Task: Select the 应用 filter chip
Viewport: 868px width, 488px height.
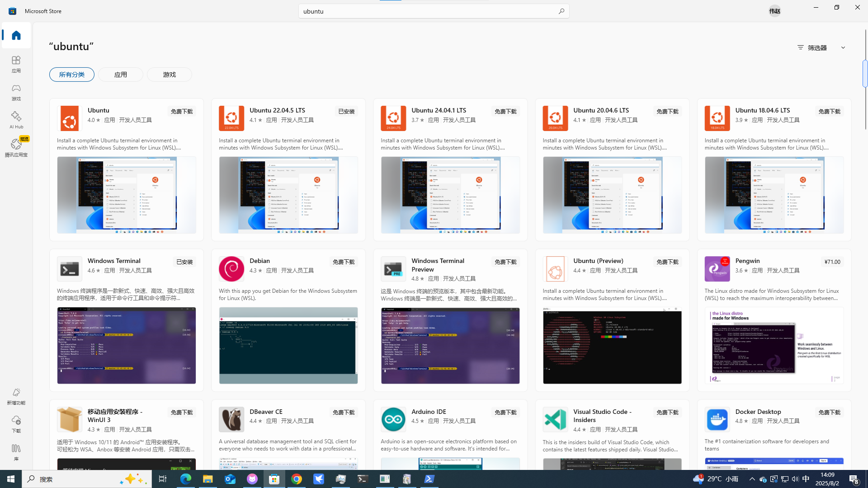Action: point(120,74)
